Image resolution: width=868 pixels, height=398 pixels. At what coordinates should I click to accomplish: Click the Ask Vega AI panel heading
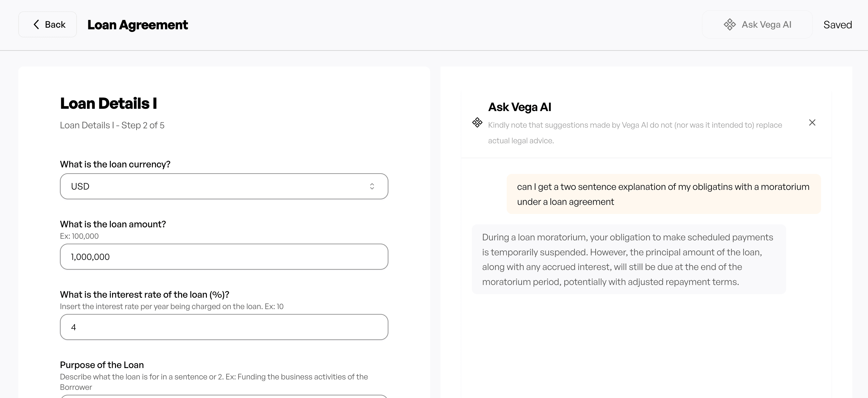(520, 107)
